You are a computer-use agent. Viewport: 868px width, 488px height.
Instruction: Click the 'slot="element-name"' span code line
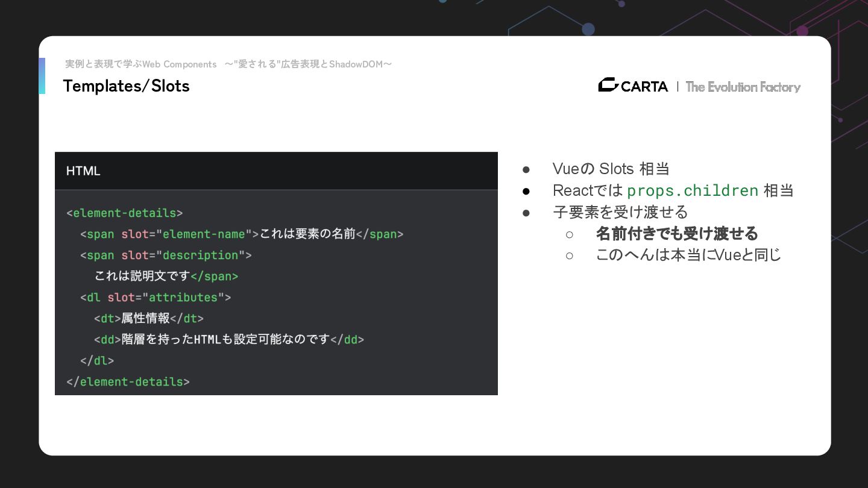pos(242,234)
